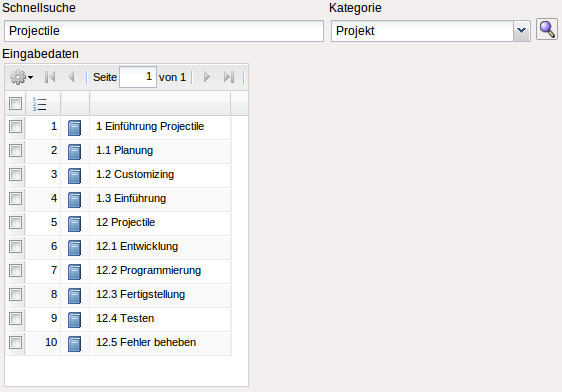Go to next page arrow
This screenshot has height=392, width=562.
206,77
